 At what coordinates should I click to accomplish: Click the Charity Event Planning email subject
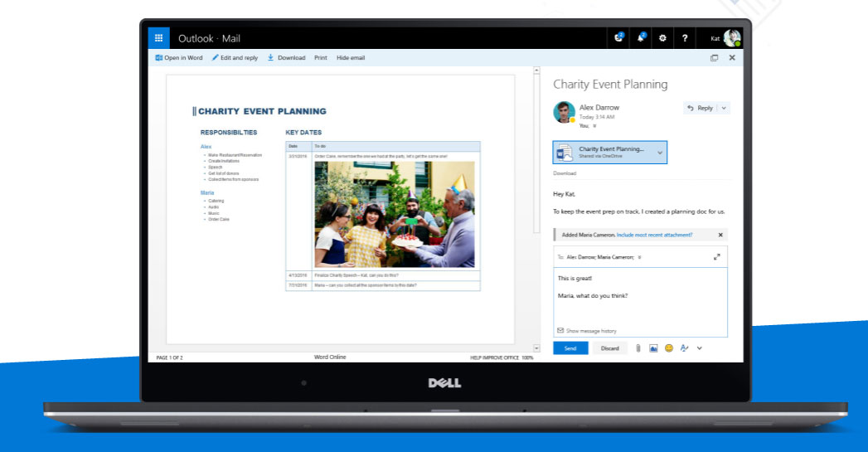[x=610, y=85]
